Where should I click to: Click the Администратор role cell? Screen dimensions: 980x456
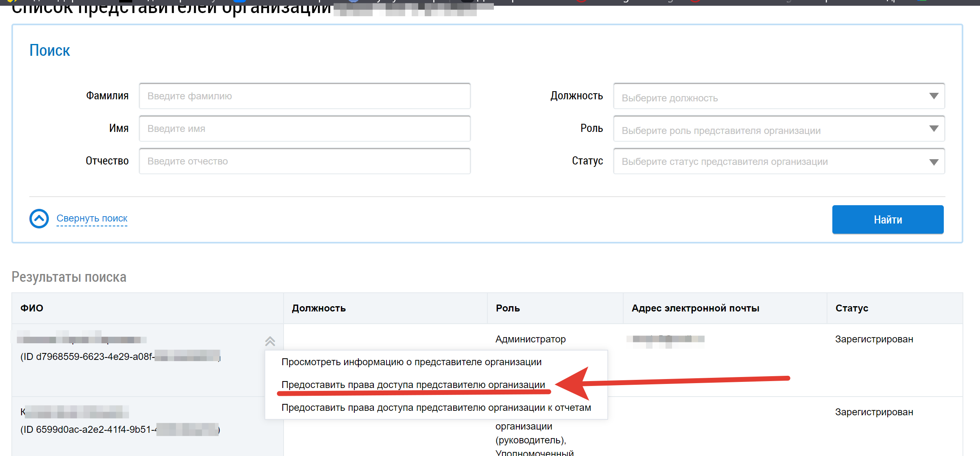[530, 339]
